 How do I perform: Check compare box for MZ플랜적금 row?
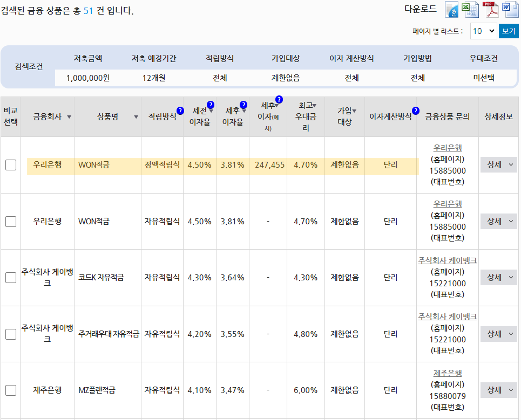(x=11, y=390)
